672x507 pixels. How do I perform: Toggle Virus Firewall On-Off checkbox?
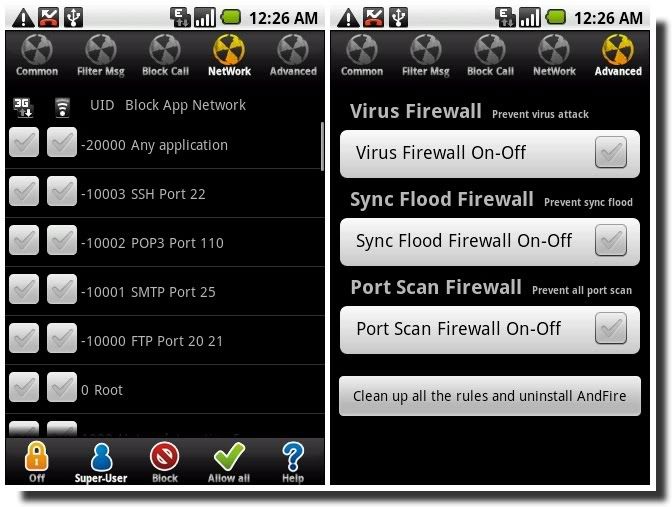pos(611,153)
